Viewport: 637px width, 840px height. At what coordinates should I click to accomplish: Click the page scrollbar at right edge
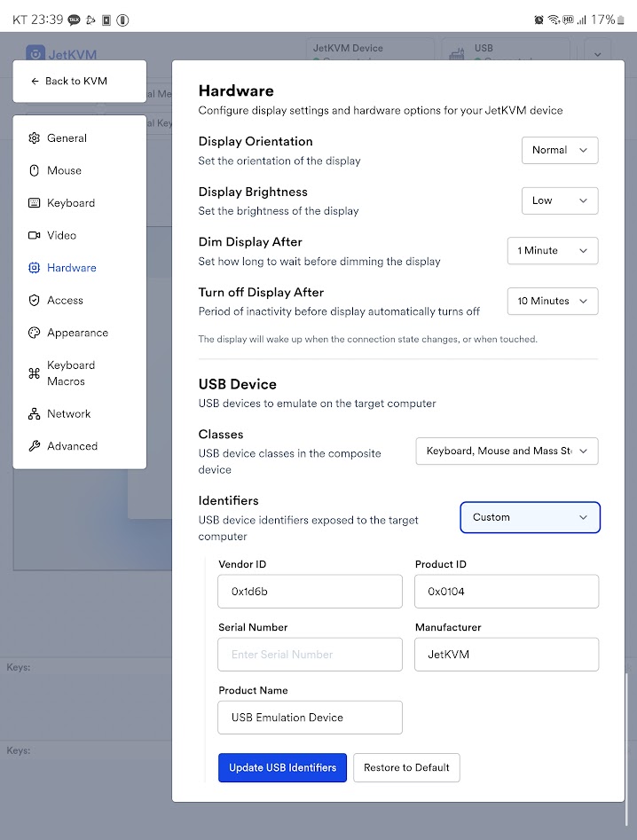click(626, 749)
